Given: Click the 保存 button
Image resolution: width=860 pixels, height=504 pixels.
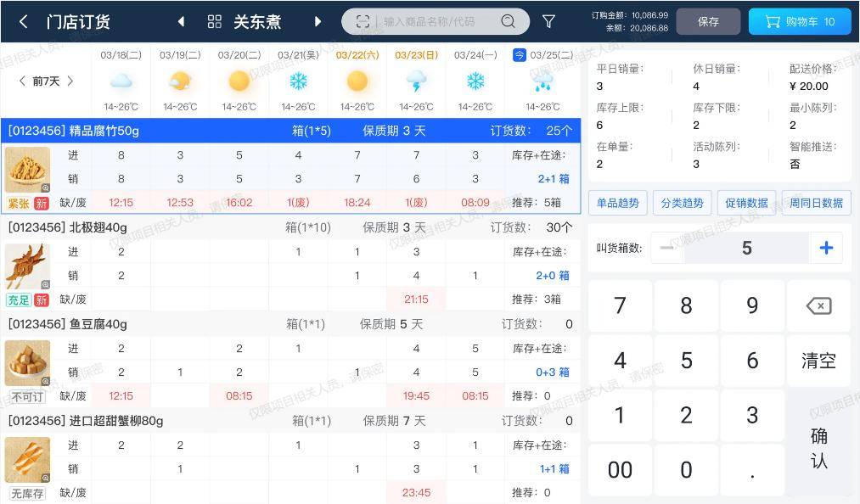Looking at the screenshot, I should [708, 22].
